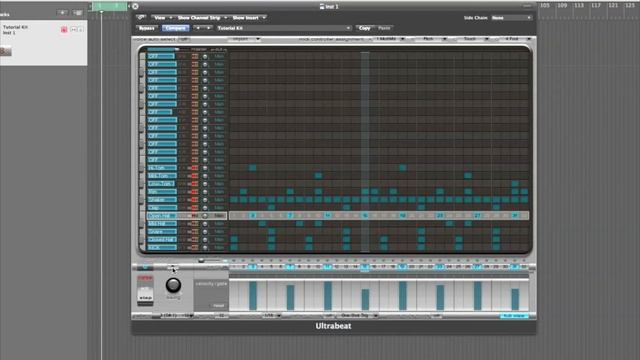Viewport: 640px width, 360px height.
Task: Click velocity bar of step 3
Action: point(253,296)
